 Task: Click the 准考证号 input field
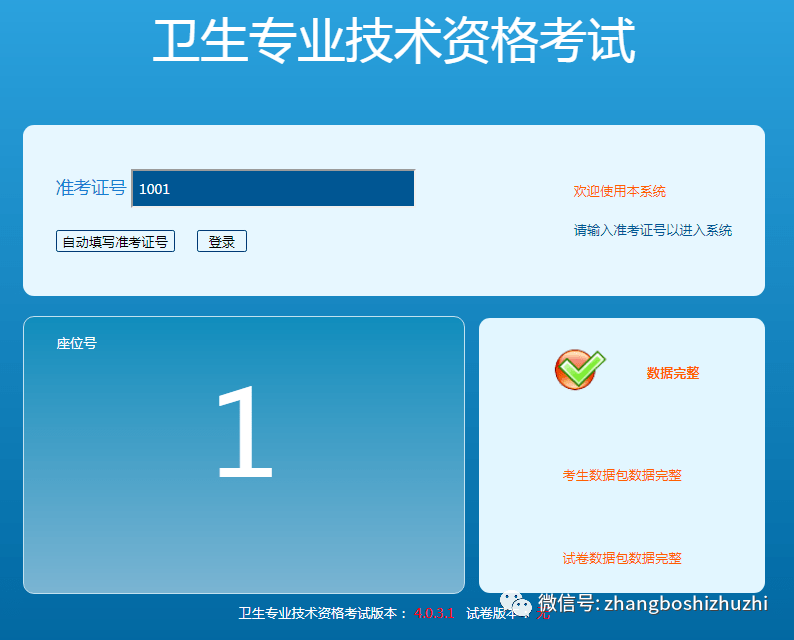[273, 188]
